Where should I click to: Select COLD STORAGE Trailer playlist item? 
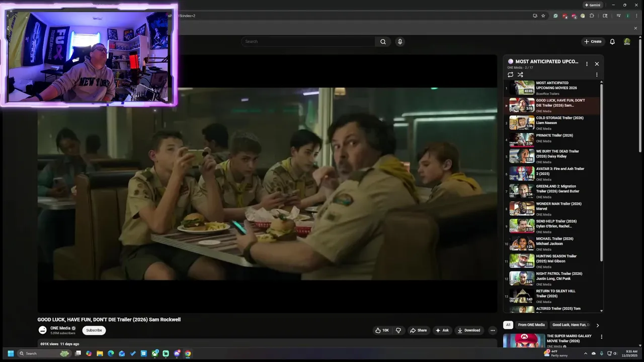tap(551, 123)
